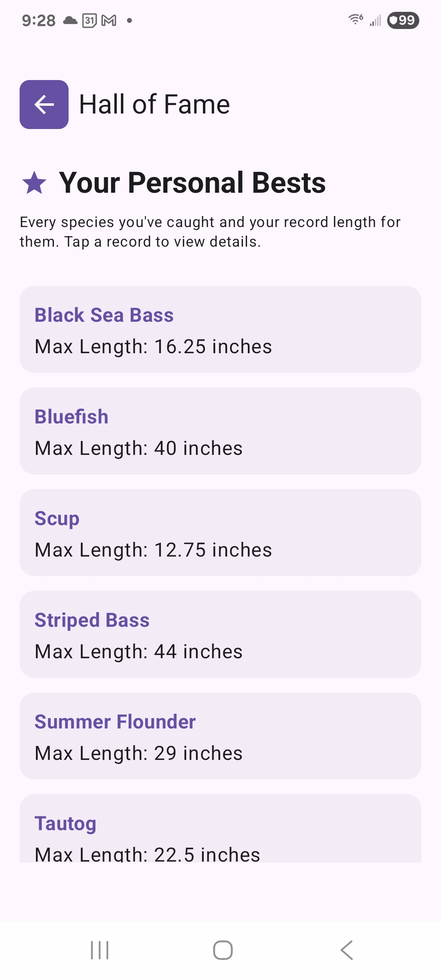Click Max Length 40 inches text
Viewport: 441px width, 980px height.
pos(139,448)
